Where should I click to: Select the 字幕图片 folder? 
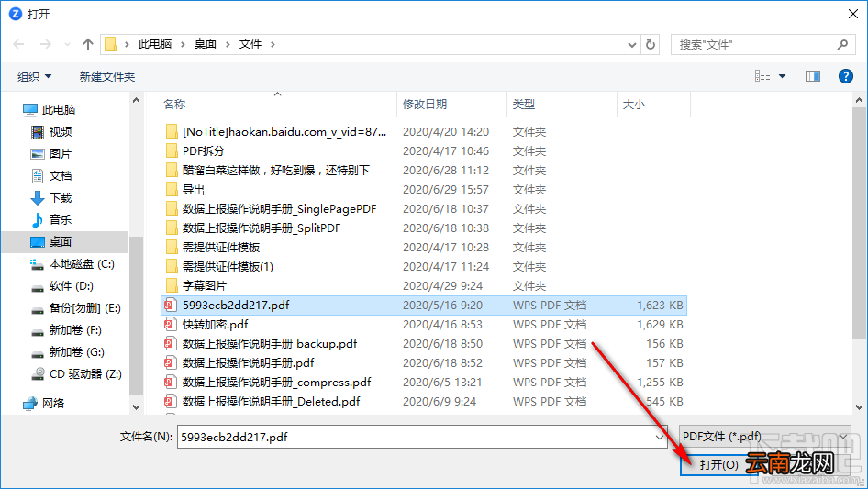click(x=204, y=285)
